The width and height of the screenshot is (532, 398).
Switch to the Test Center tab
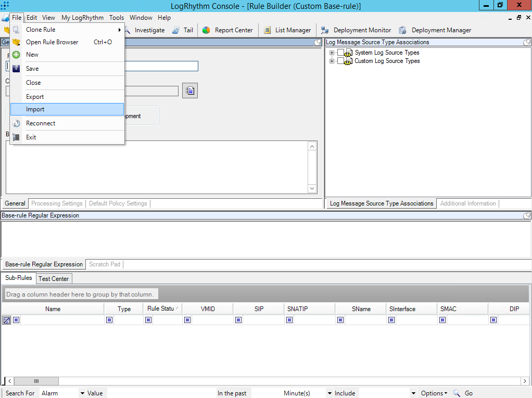pyautogui.click(x=54, y=278)
